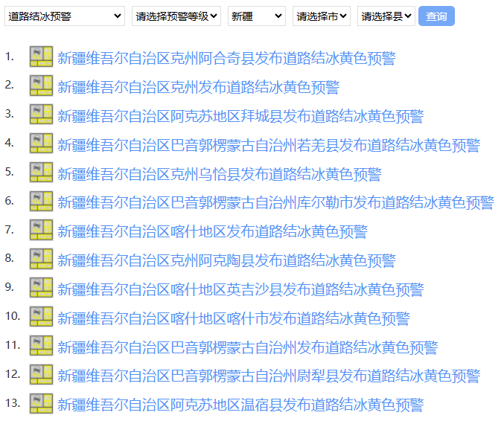The image size is (504, 421).
Task: Expand the 请选择预警等级 level dropdown
Action: coord(176,16)
